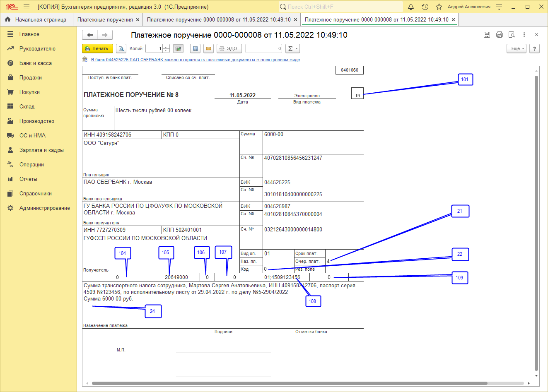Decrease copies with down stepper arrow

pos(166,51)
